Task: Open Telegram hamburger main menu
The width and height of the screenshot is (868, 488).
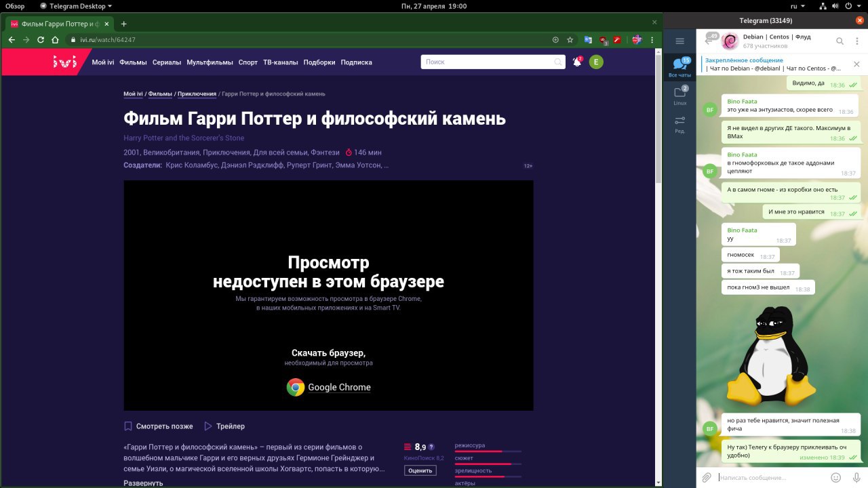Action: tap(680, 41)
